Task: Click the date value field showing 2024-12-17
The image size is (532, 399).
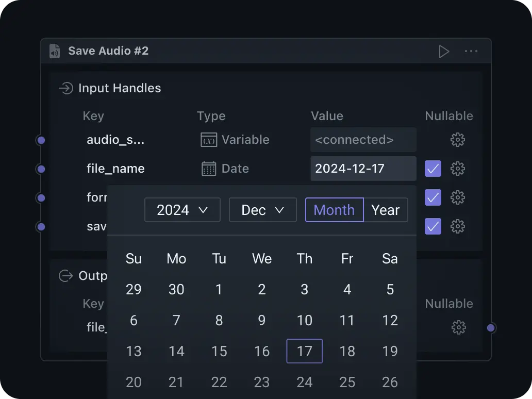Action: tap(363, 169)
